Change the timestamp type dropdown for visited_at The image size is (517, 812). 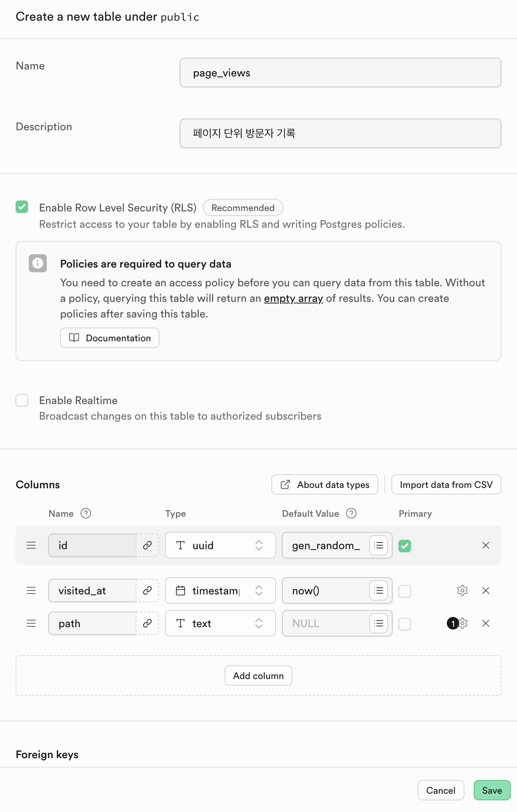[x=220, y=590]
